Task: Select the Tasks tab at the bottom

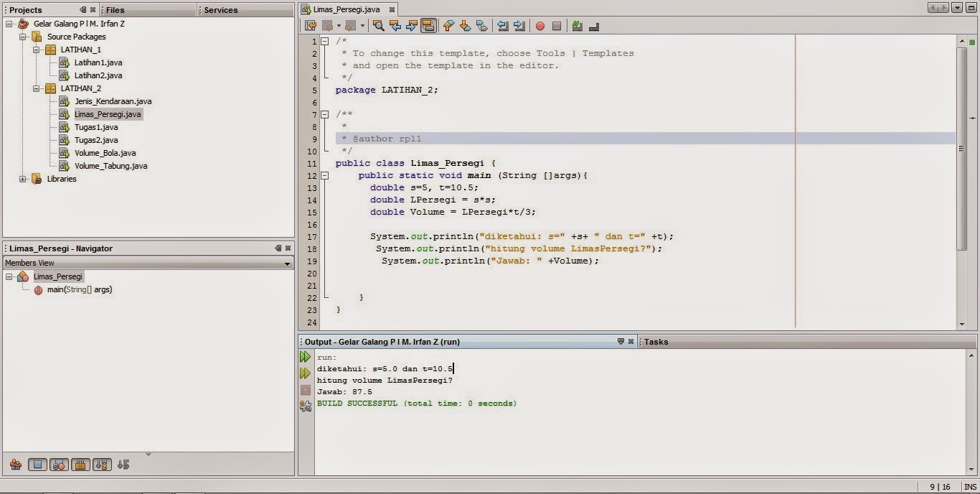Action: point(656,341)
